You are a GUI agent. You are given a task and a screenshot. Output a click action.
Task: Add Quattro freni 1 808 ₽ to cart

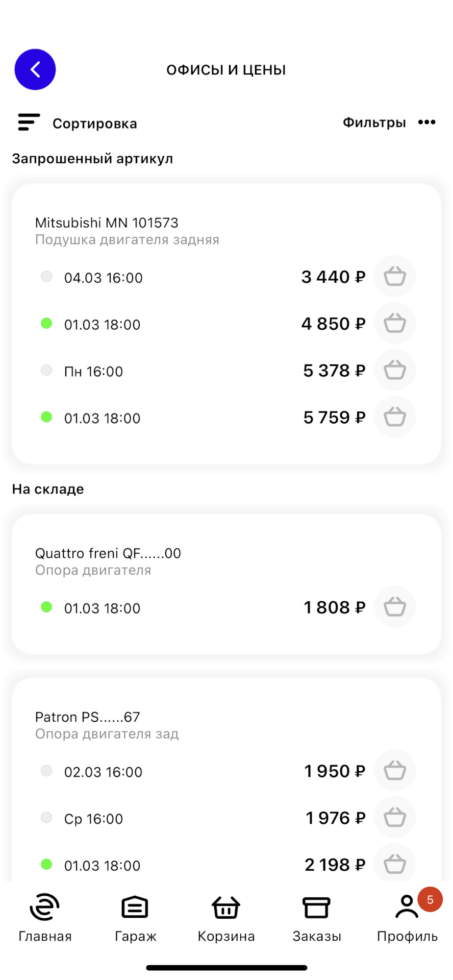395,607
